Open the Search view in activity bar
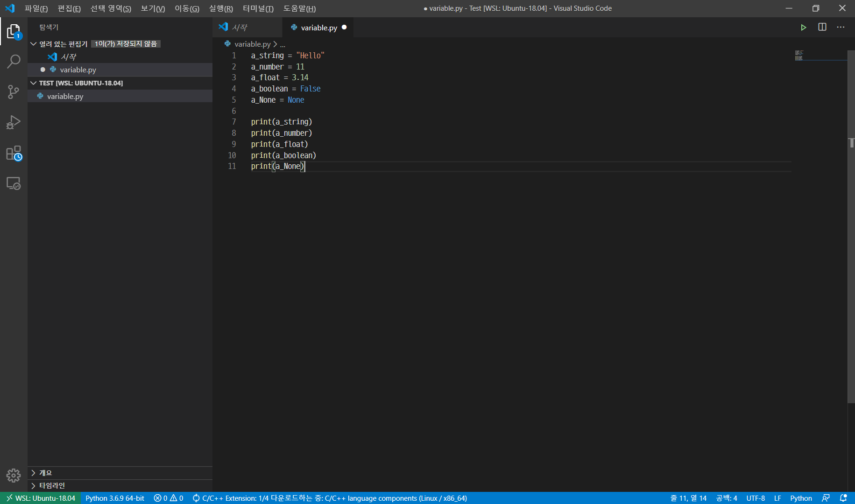This screenshot has width=855, height=504. point(14,61)
